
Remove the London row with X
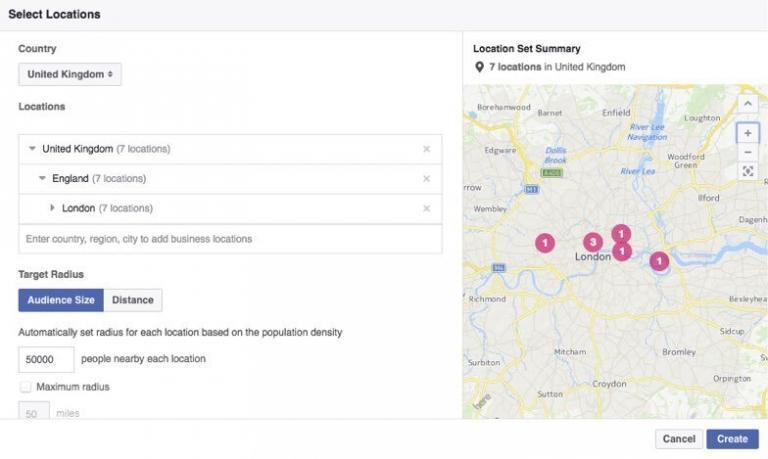[x=426, y=209]
